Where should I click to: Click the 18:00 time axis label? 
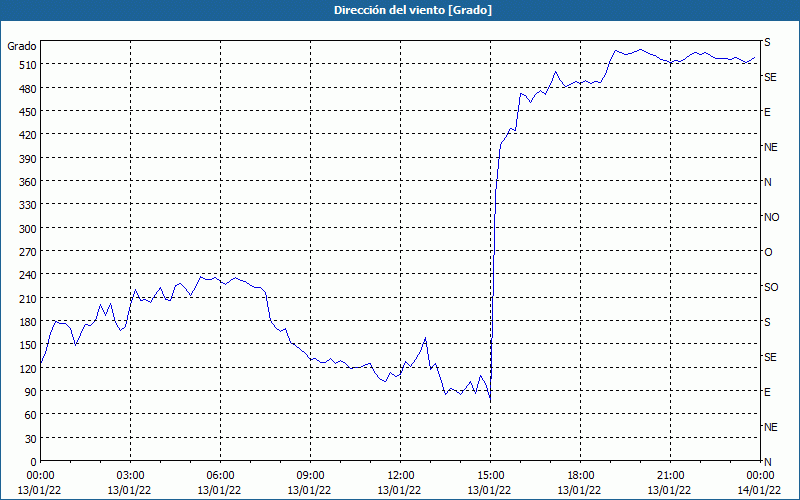pos(580,476)
